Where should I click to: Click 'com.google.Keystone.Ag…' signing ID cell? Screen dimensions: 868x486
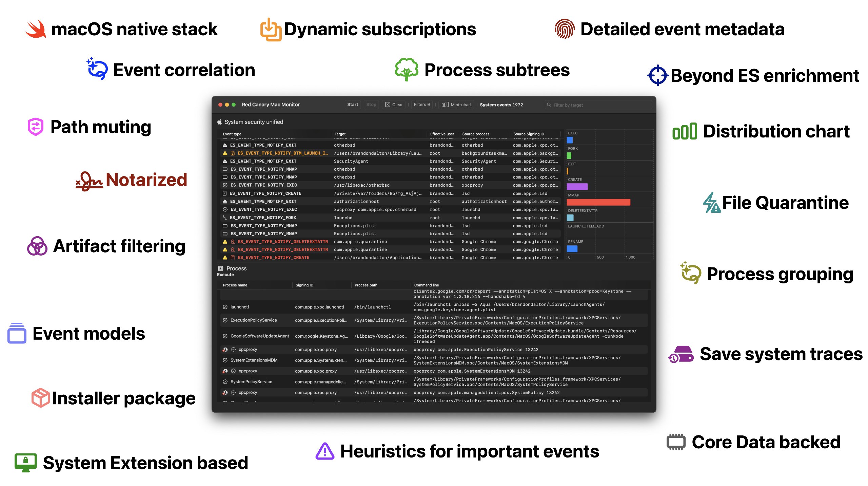tap(321, 336)
